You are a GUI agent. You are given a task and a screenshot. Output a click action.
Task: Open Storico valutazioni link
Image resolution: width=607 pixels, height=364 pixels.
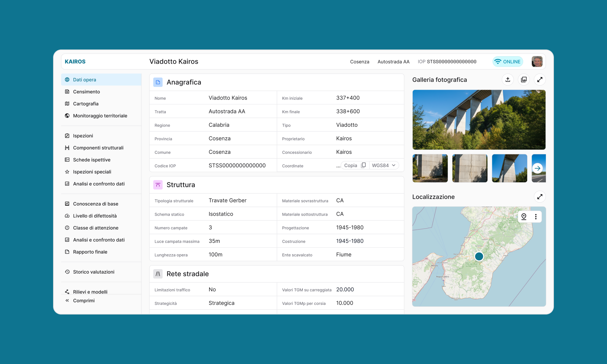93,272
